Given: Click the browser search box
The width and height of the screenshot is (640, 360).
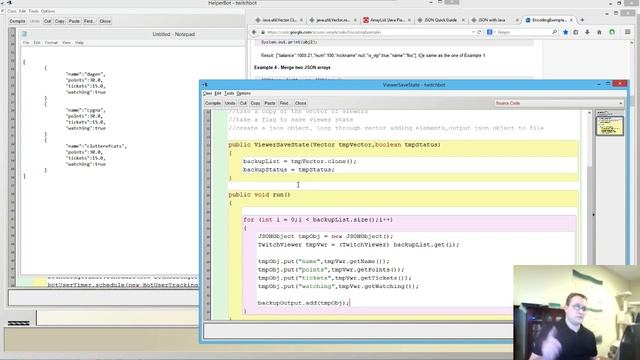Looking at the screenshot, I should tap(523, 32).
